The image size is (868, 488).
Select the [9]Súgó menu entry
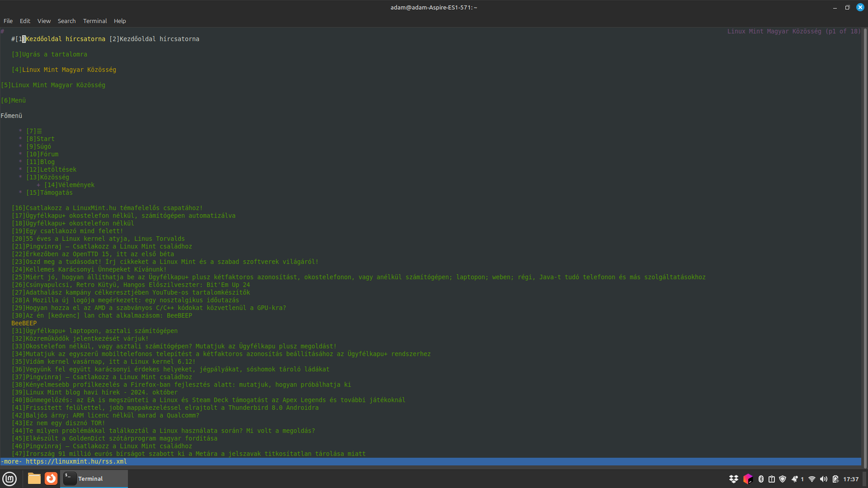point(39,146)
